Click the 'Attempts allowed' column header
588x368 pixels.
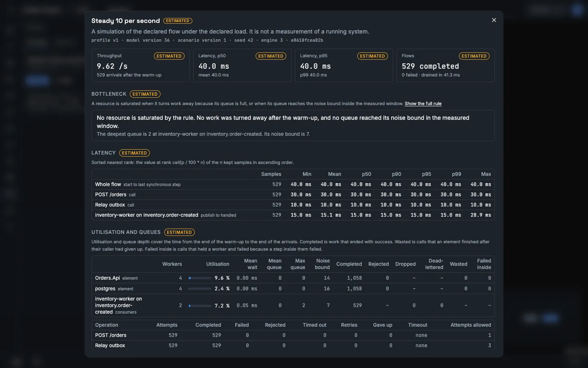[x=471, y=325]
